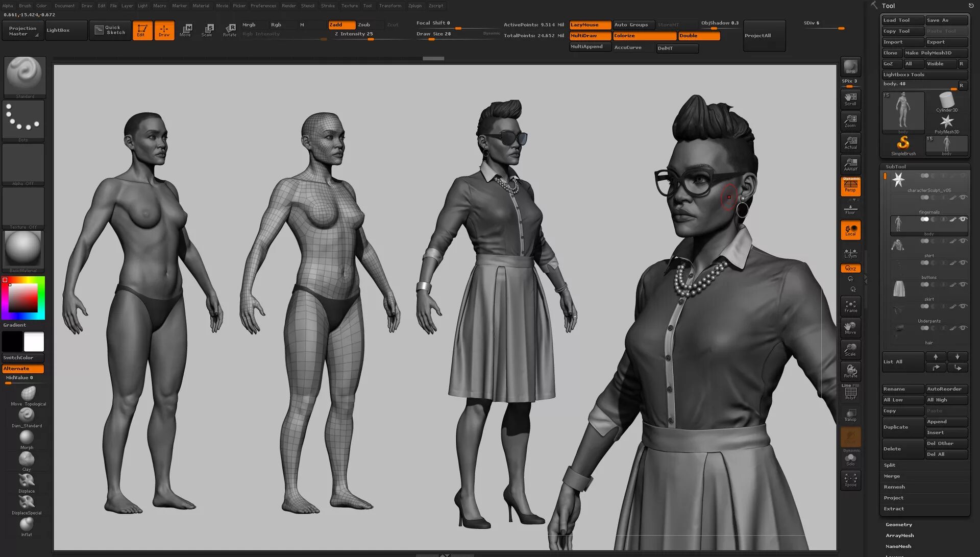This screenshot has width=980, height=557.
Task: Enable PolyF wireframe display icon
Action: (x=850, y=393)
